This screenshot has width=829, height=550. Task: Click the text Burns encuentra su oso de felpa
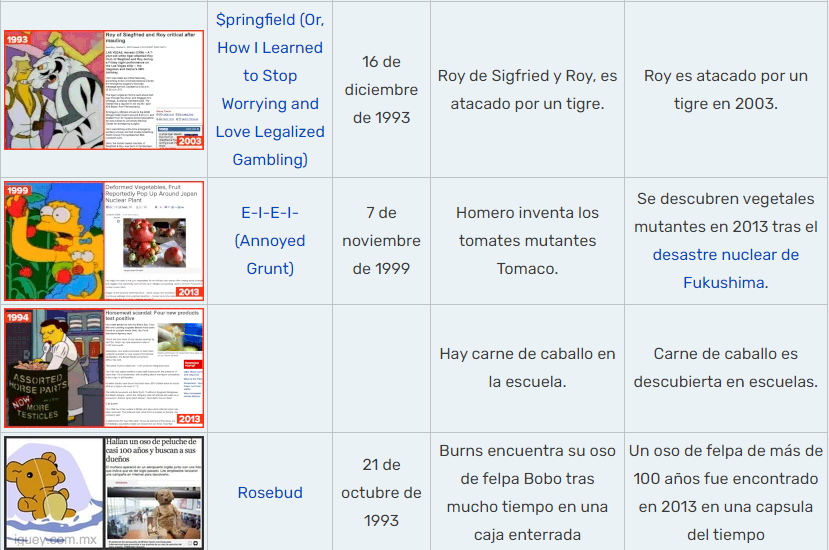(527, 492)
